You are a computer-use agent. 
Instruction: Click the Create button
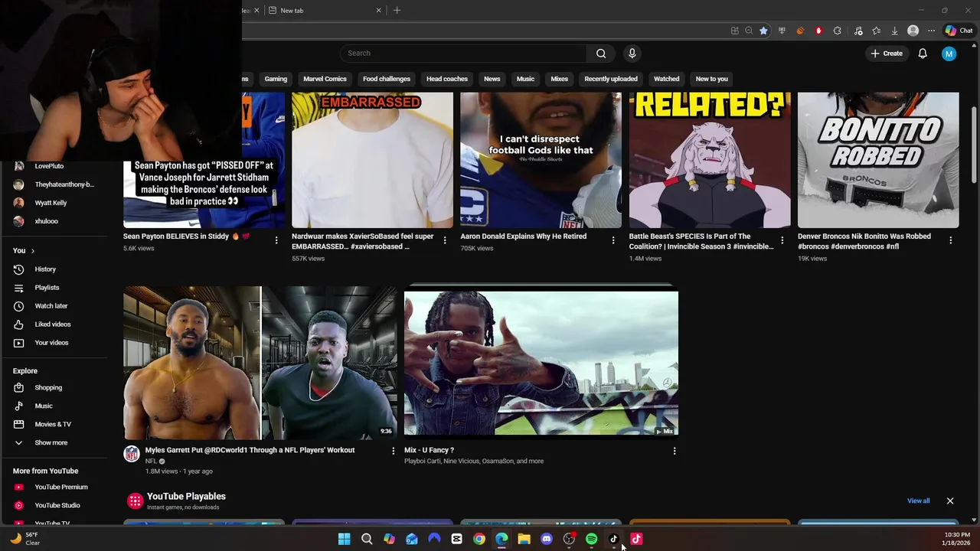pyautogui.click(x=887, y=54)
